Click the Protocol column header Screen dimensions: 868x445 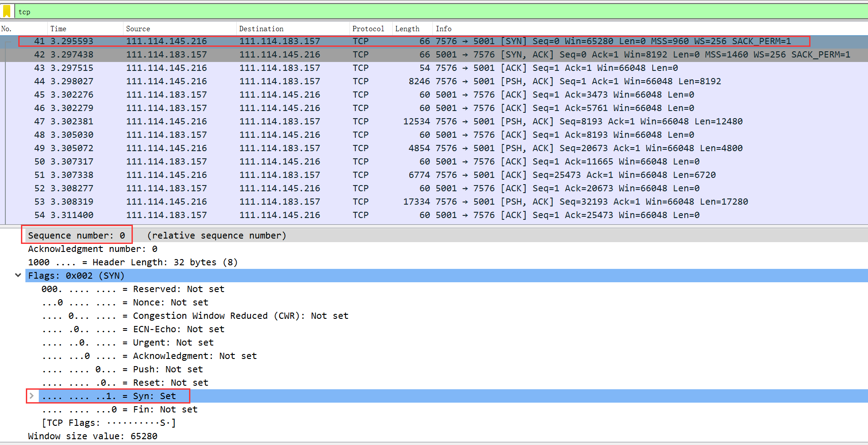pyautogui.click(x=368, y=29)
